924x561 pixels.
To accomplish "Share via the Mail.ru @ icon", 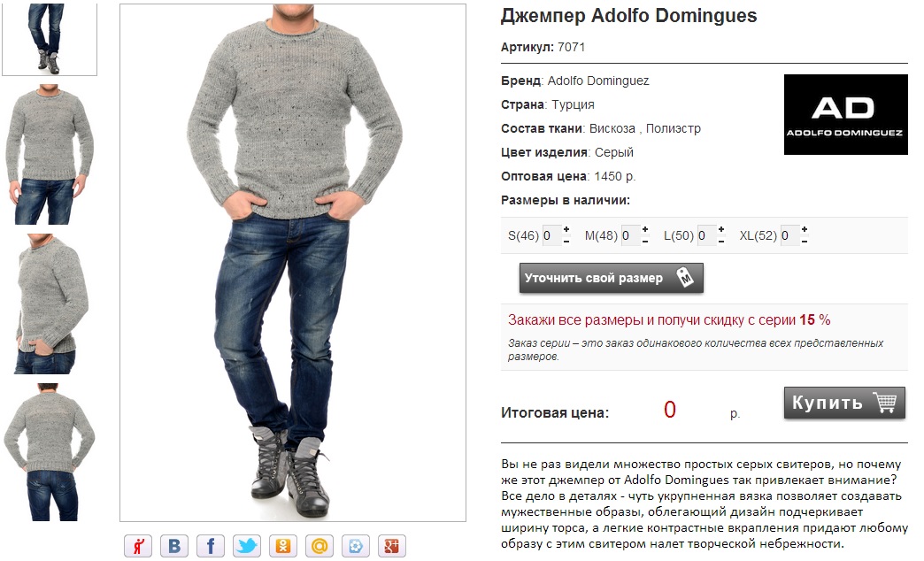I will tap(319, 546).
